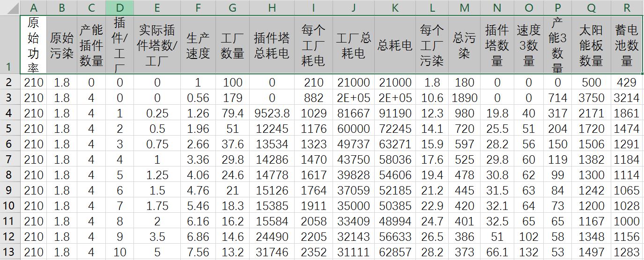Click the cell showing 132

pos(529,252)
